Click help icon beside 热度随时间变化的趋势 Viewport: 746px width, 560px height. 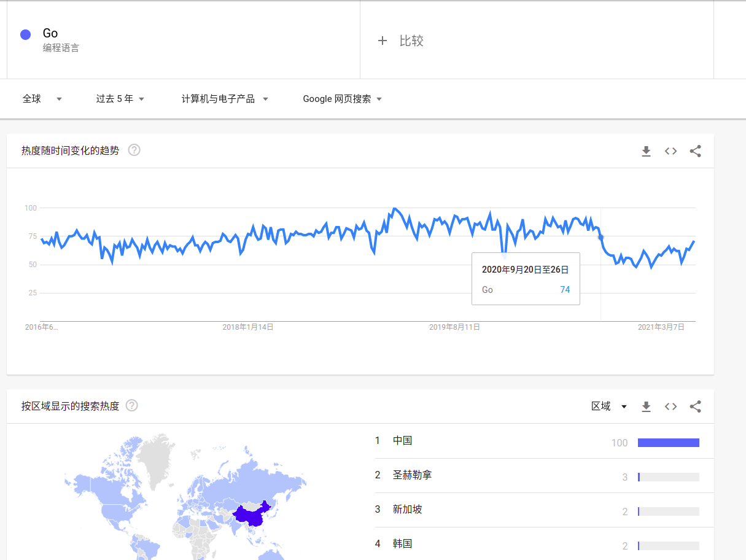134,150
